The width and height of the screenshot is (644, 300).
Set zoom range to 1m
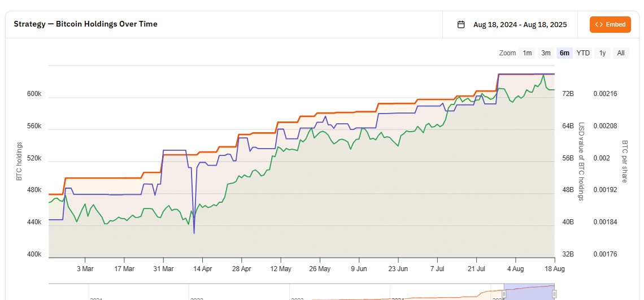point(527,53)
